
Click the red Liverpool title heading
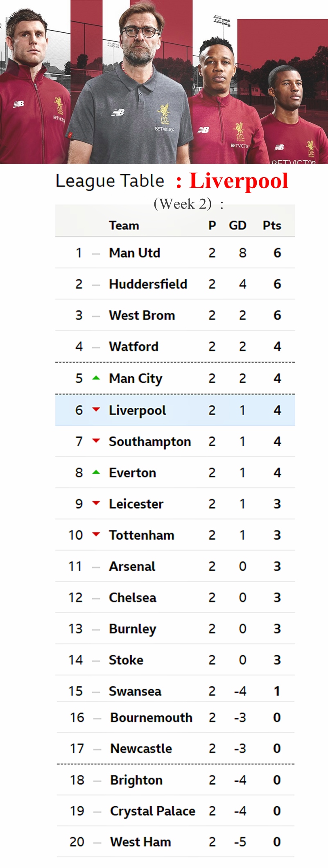pos(239,181)
